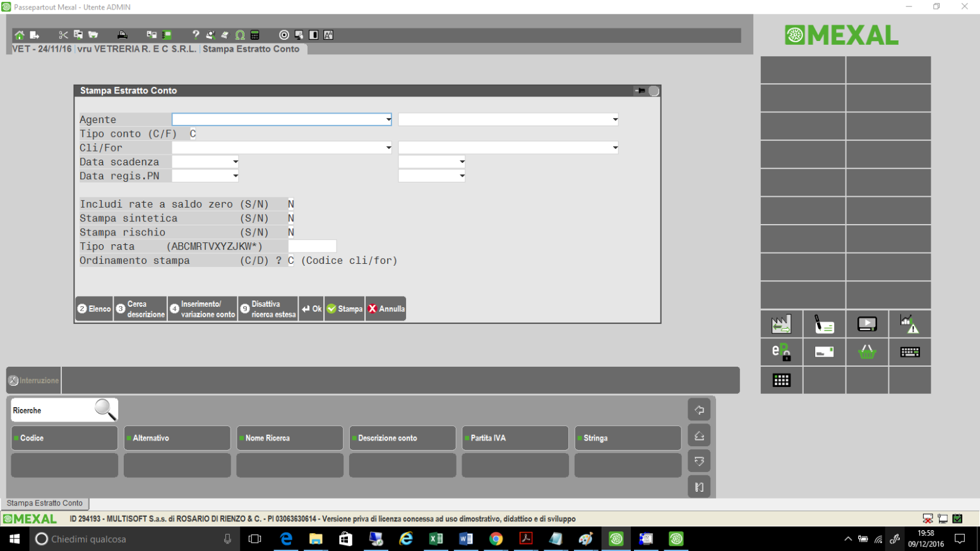This screenshot has height=551, width=980.
Task: Click the 'Partita IVA' search option
Action: coord(515,438)
